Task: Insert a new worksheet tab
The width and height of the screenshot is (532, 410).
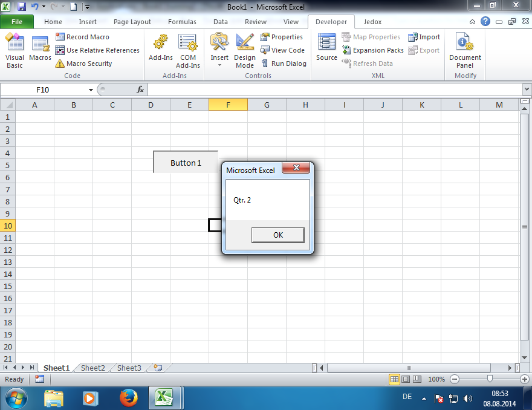Action: [158, 368]
